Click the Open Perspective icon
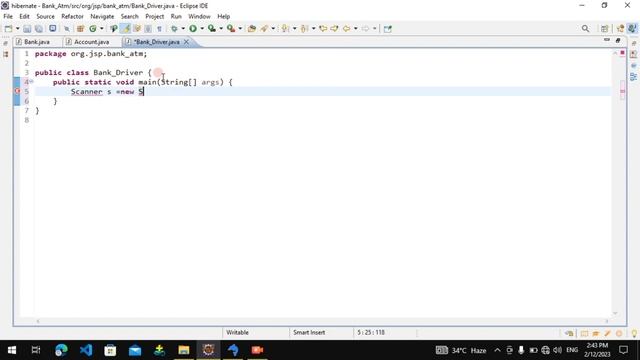The width and height of the screenshot is (640, 360). (604, 29)
